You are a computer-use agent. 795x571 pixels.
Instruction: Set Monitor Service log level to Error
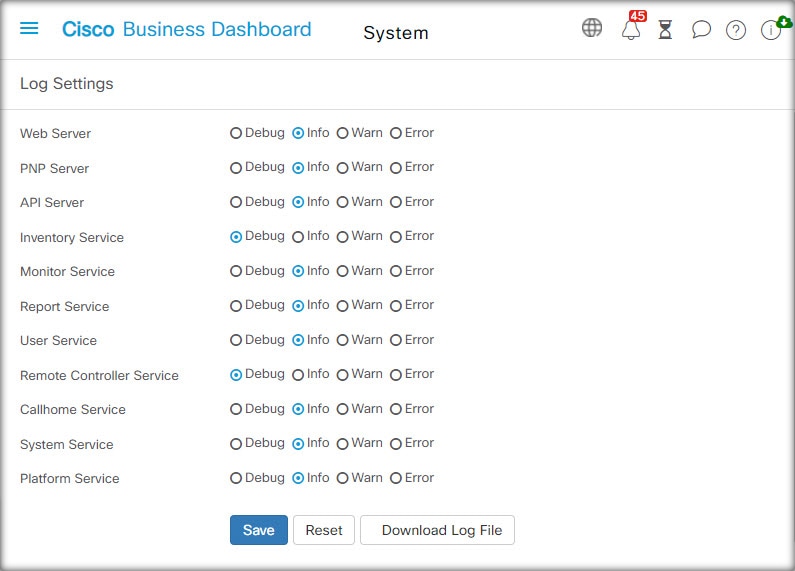tap(396, 271)
